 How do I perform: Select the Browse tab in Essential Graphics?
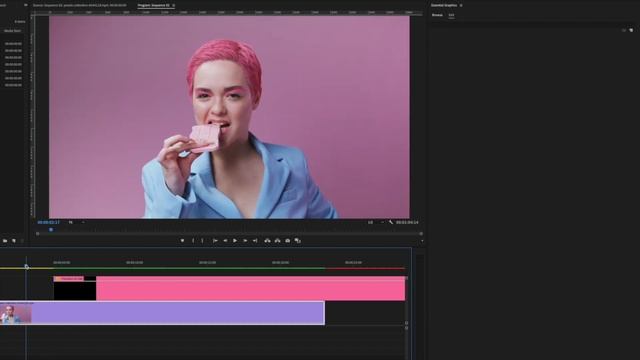coord(437,15)
